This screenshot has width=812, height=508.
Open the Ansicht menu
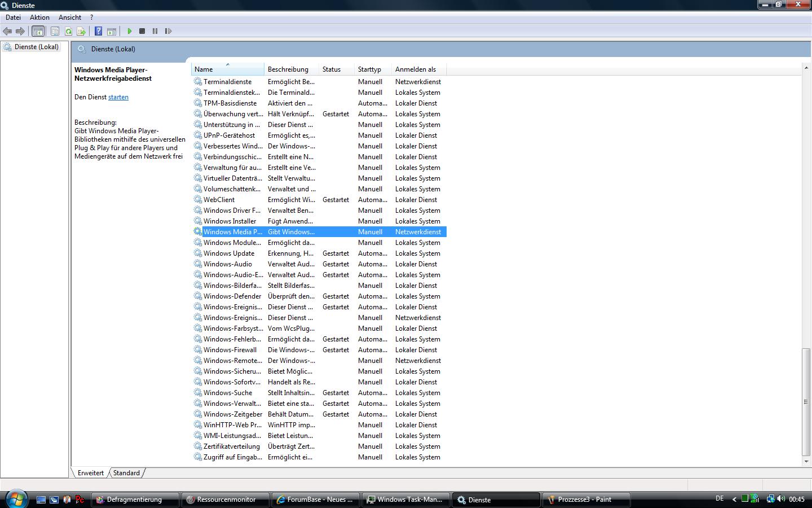pyautogui.click(x=70, y=17)
